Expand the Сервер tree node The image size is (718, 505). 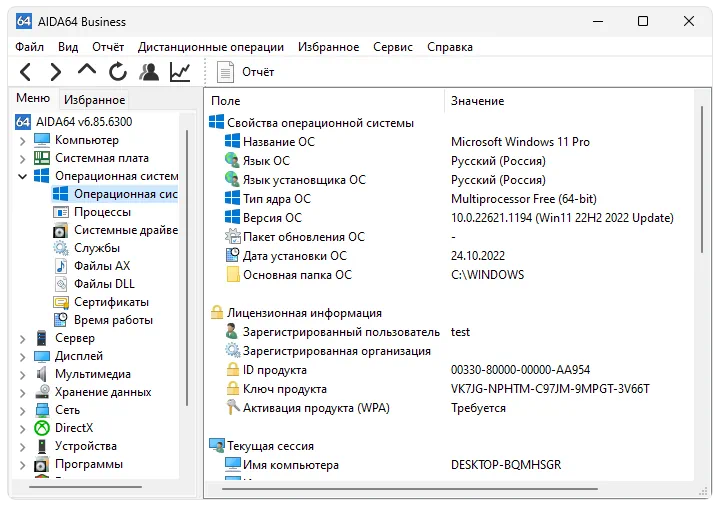point(22,338)
